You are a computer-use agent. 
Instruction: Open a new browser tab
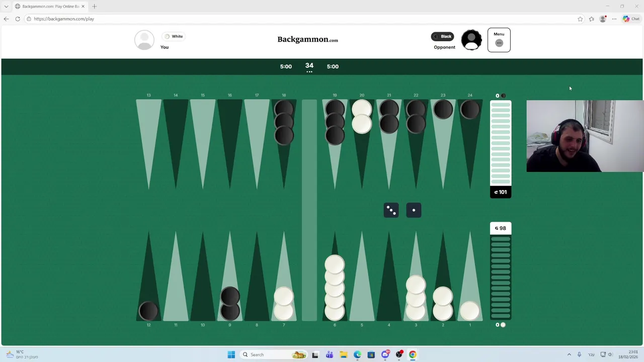pyautogui.click(x=94, y=7)
